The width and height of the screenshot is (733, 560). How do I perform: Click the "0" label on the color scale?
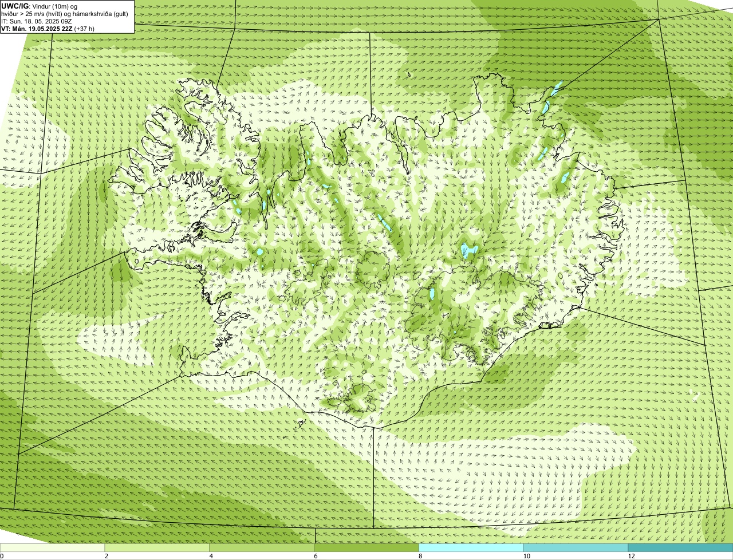click(x=2, y=556)
